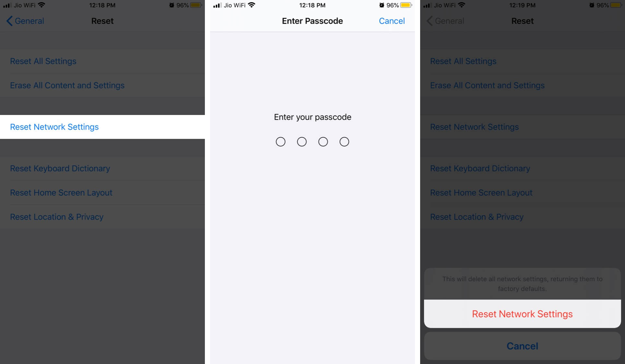The width and height of the screenshot is (625, 364).
Task: Select Erase All Content and Settings
Action: point(67,85)
